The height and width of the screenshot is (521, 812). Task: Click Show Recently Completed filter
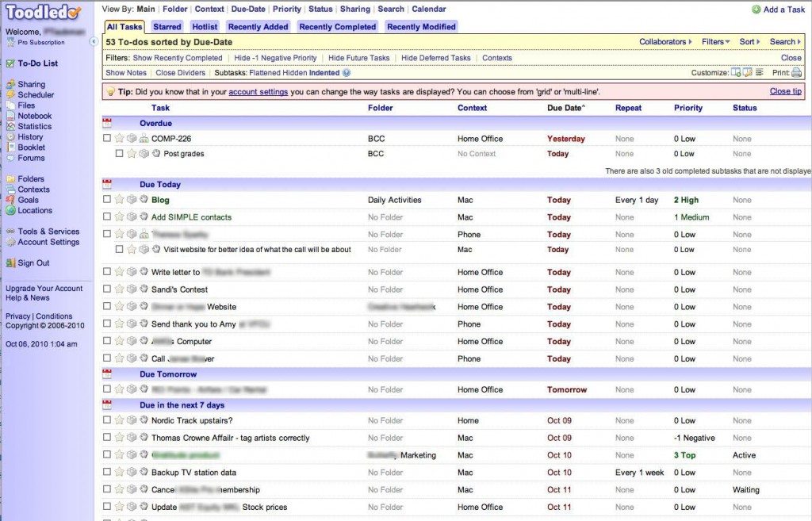(x=178, y=58)
